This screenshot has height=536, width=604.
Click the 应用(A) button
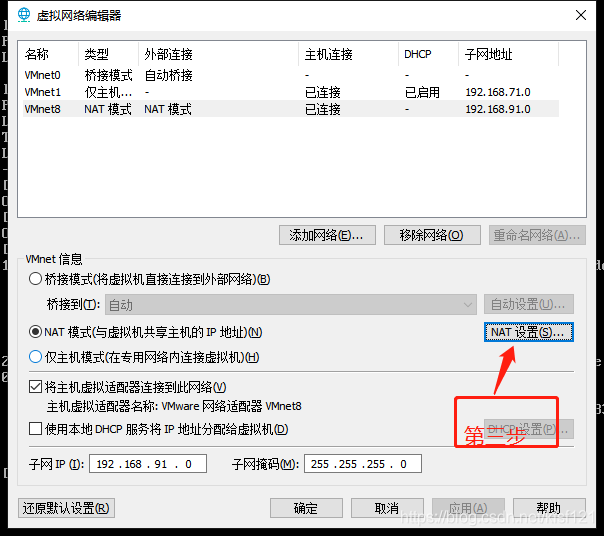[468, 508]
